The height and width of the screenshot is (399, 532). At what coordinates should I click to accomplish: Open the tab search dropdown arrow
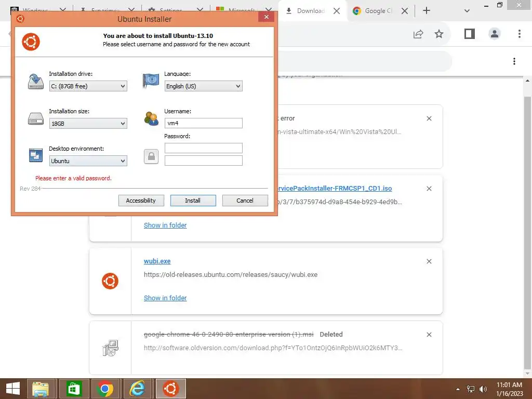point(467,11)
